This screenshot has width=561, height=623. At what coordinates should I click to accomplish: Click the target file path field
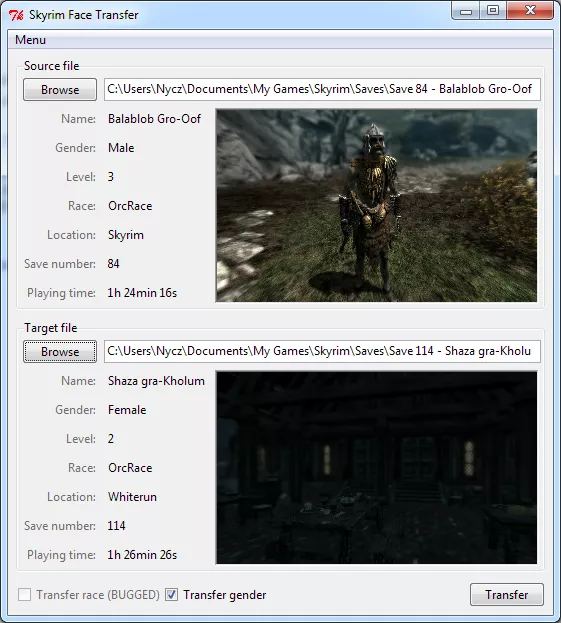(322, 351)
